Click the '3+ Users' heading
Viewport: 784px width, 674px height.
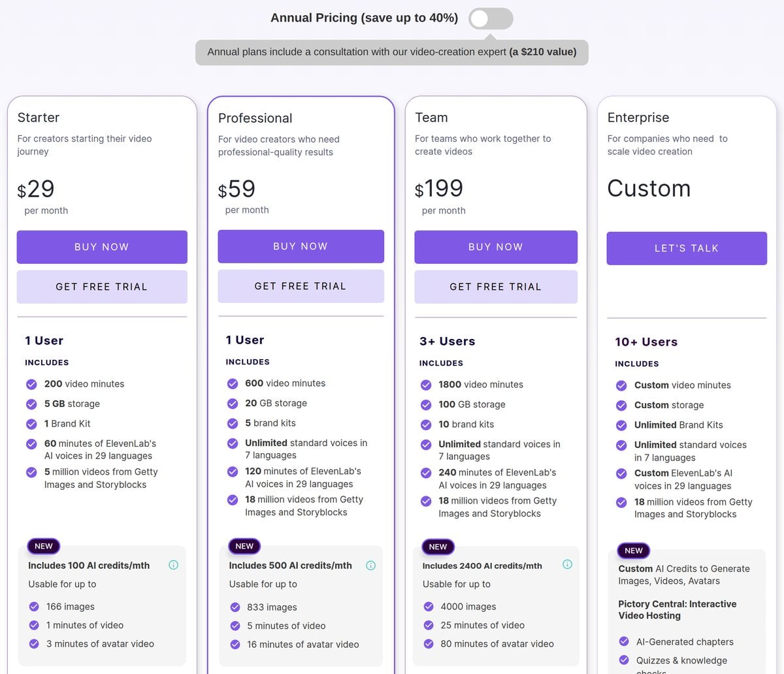point(448,341)
